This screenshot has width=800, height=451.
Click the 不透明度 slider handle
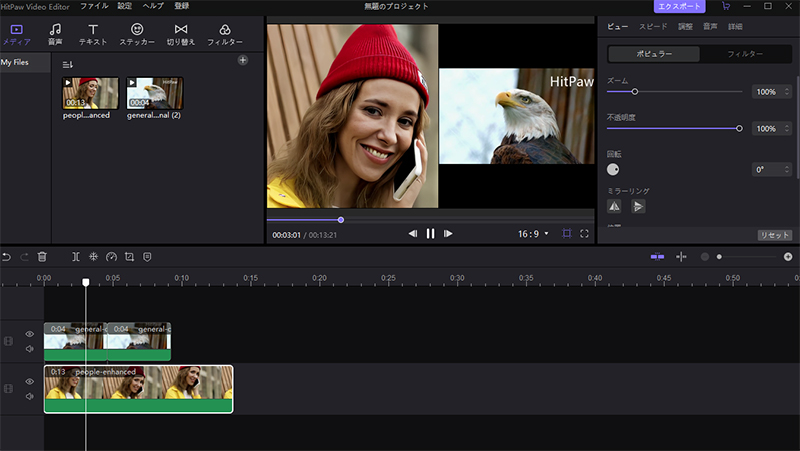point(739,129)
